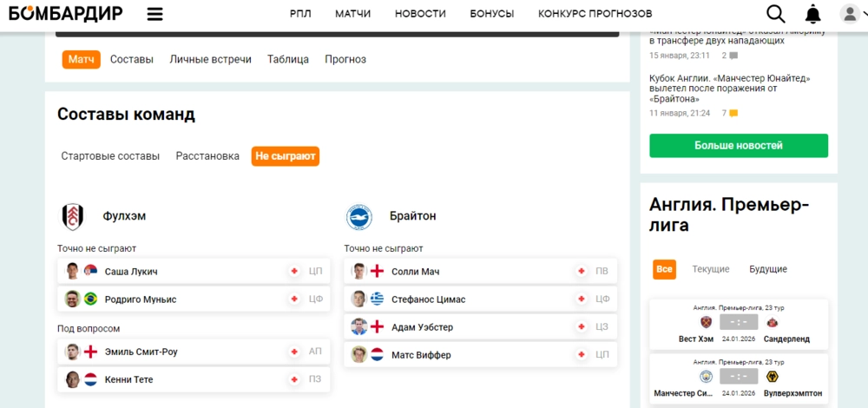This screenshot has width=868, height=408.
Task: Open the hamburger menu icon
Action: 155,14
